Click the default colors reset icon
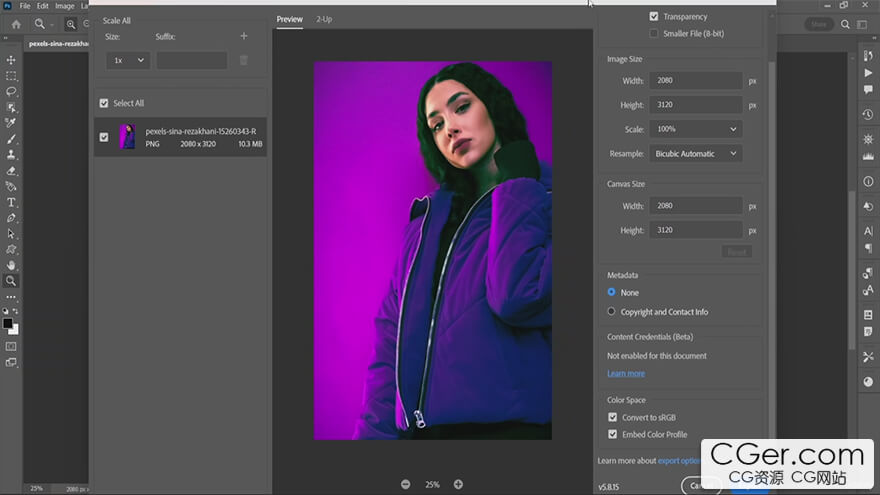 click(x=5, y=311)
